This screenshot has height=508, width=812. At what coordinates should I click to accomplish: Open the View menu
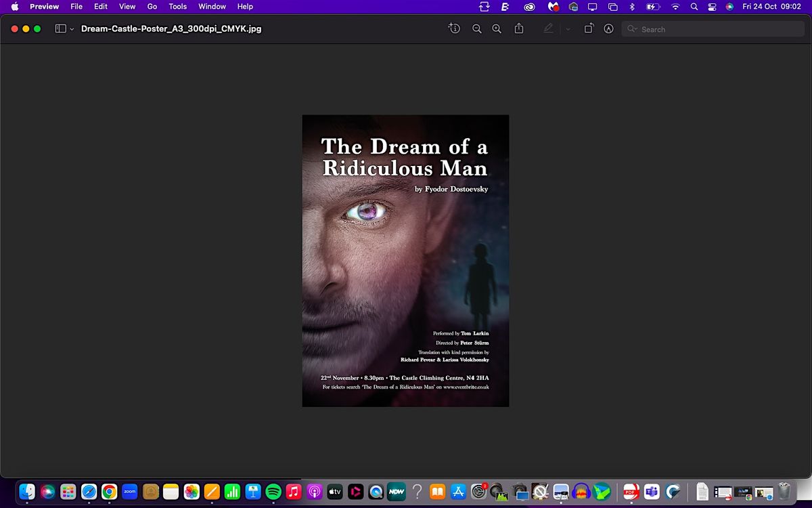(127, 7)
